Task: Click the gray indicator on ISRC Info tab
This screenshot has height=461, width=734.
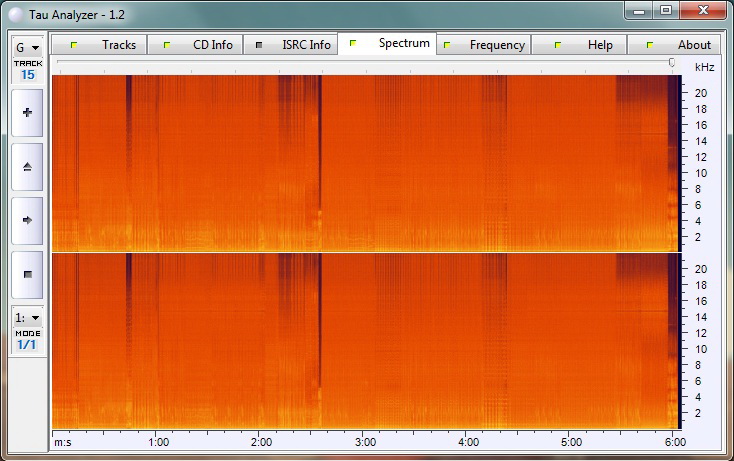Action: click(x=259, y=45)
